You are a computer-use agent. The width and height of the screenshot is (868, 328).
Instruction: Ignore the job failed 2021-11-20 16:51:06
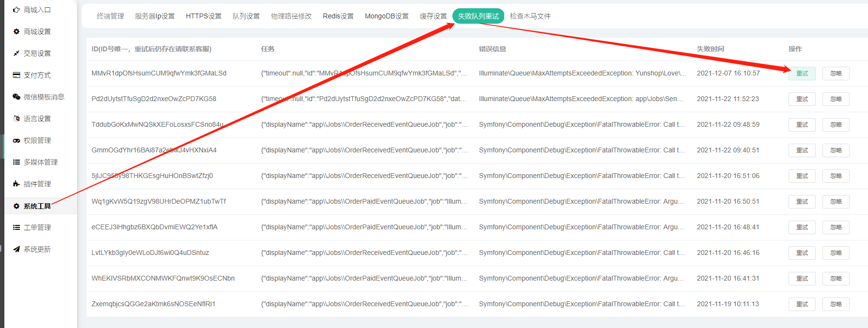click(836, 176)
